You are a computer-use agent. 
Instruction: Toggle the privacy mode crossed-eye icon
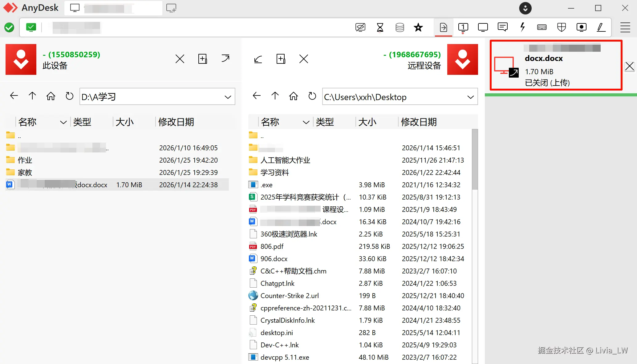coord(360,27)
